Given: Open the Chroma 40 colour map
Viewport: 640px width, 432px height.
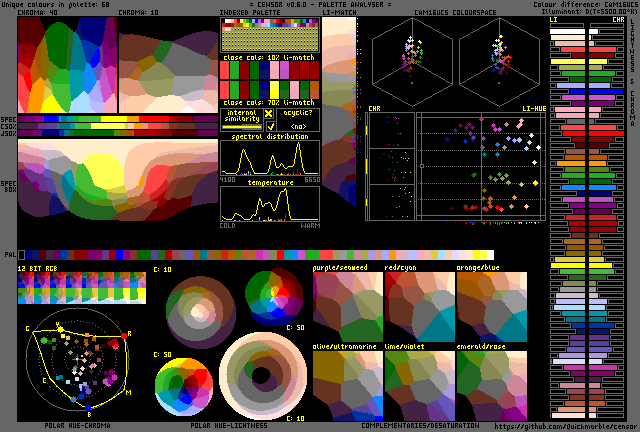Looking at the screenshot, I should pos(67,65).
